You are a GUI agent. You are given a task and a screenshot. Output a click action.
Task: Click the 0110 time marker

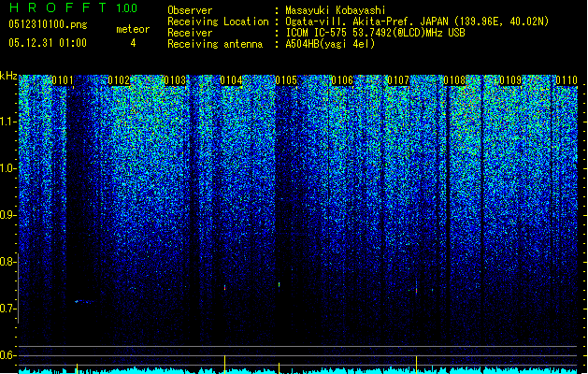click(566, 80)
